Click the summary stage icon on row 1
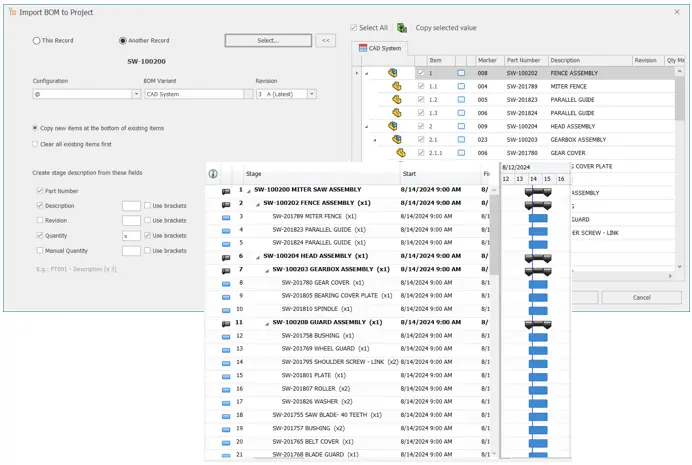Viewport: 692px width, 465px height. click(x=226, y=190)
